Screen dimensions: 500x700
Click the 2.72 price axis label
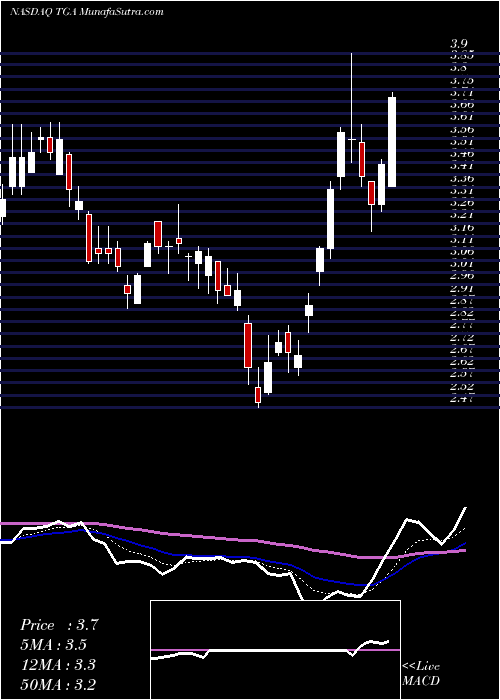click(462, 338)
